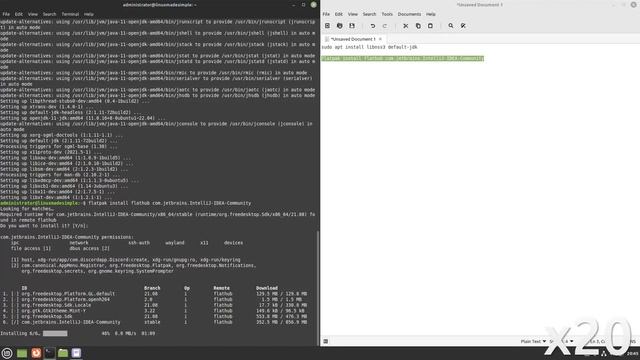
Task: Open the text editor Search menu
Action: coord(369,14)
